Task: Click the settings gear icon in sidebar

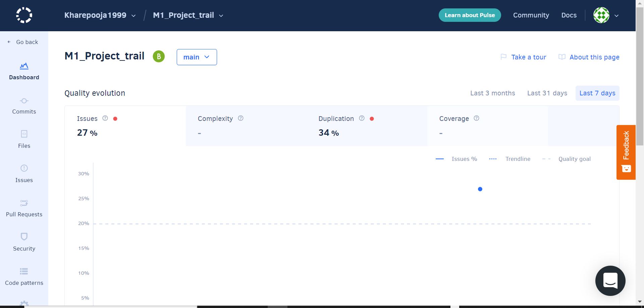Action: pos(24,303)
